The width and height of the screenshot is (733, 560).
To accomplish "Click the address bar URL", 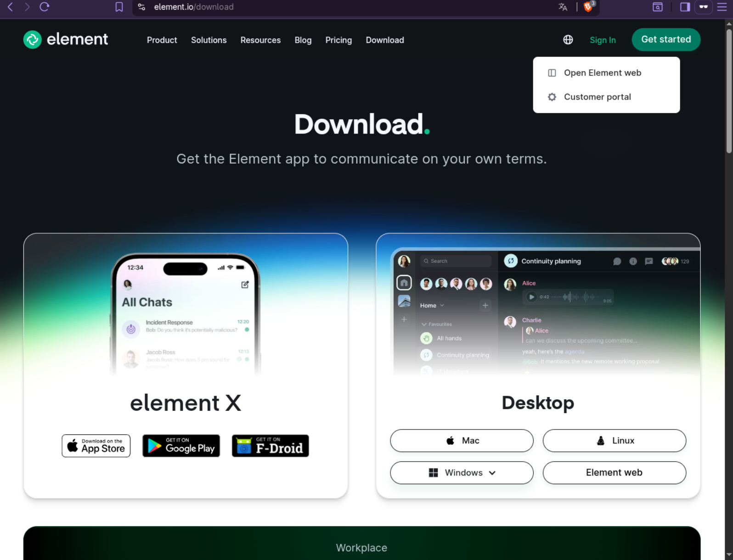I will tap(193, 7).
